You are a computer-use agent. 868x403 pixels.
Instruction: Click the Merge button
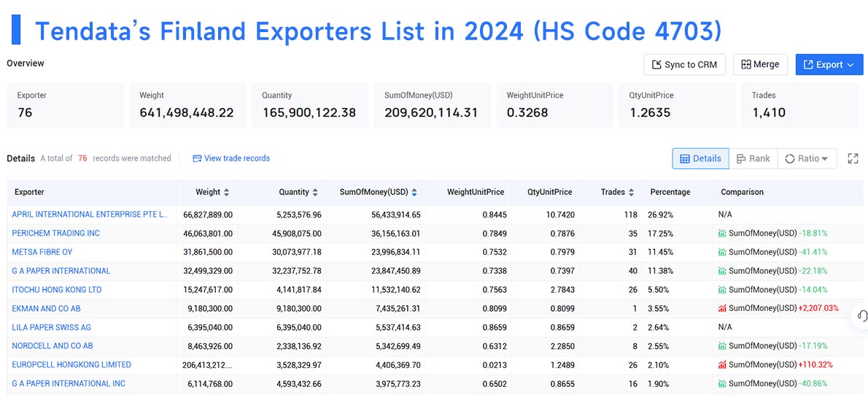(760, 64)
